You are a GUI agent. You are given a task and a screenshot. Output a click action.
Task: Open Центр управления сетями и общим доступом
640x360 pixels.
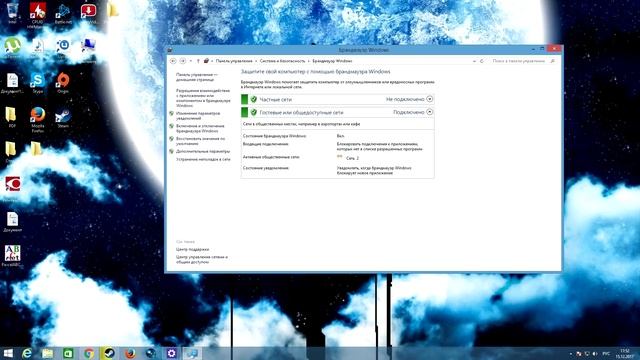coord(202,260)
